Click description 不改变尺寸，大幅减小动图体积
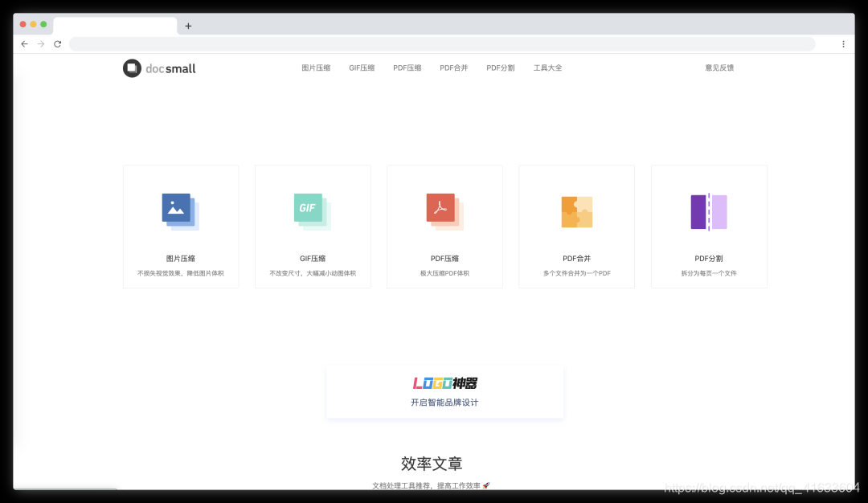This screenshot has width=868, height=503. pos(312,273)
